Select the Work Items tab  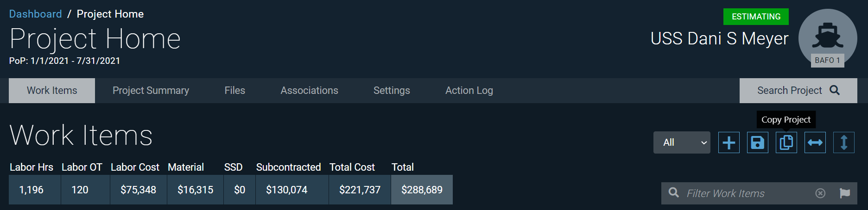coord(52,91)
